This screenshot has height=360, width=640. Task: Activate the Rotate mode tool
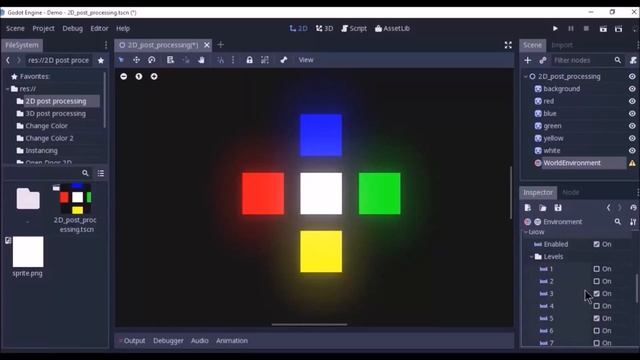152,60
